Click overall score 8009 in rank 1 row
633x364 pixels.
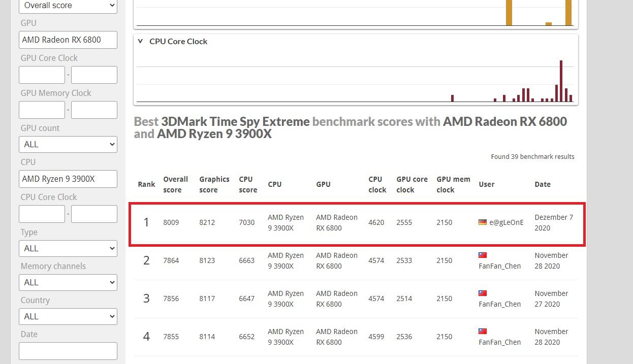[171, 222]
